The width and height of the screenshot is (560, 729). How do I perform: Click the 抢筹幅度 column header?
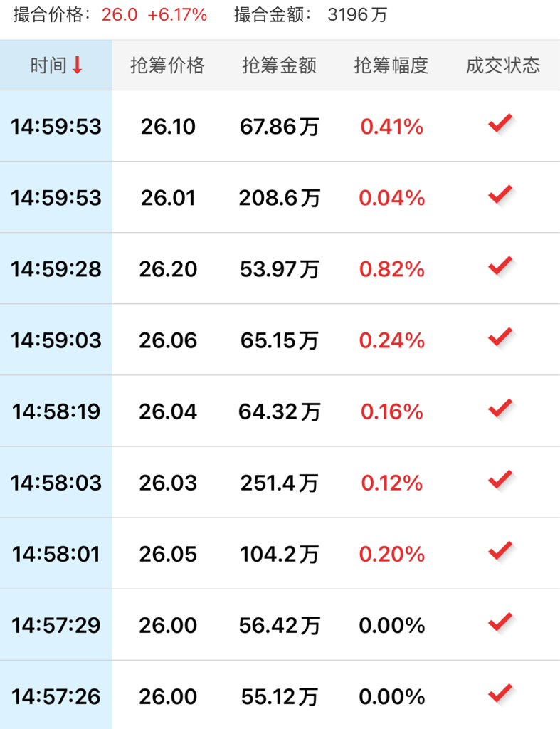(x=391, y=65)
